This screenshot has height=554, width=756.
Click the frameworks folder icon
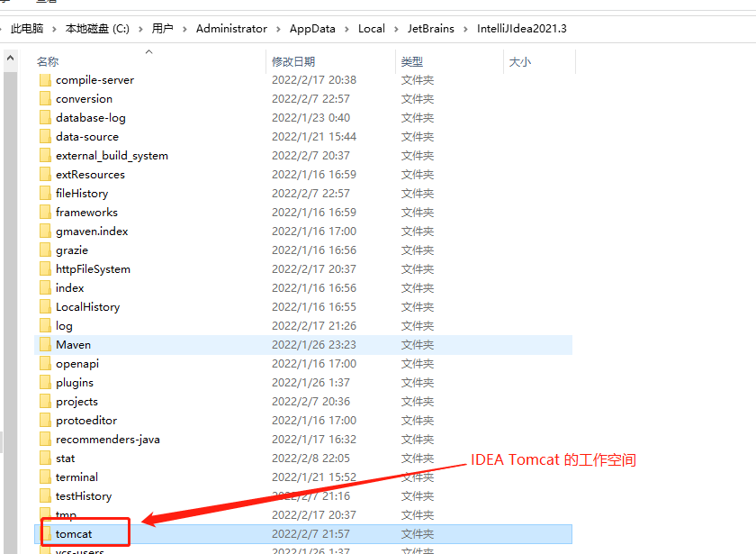pyautogui.click(x=45, y=213)
